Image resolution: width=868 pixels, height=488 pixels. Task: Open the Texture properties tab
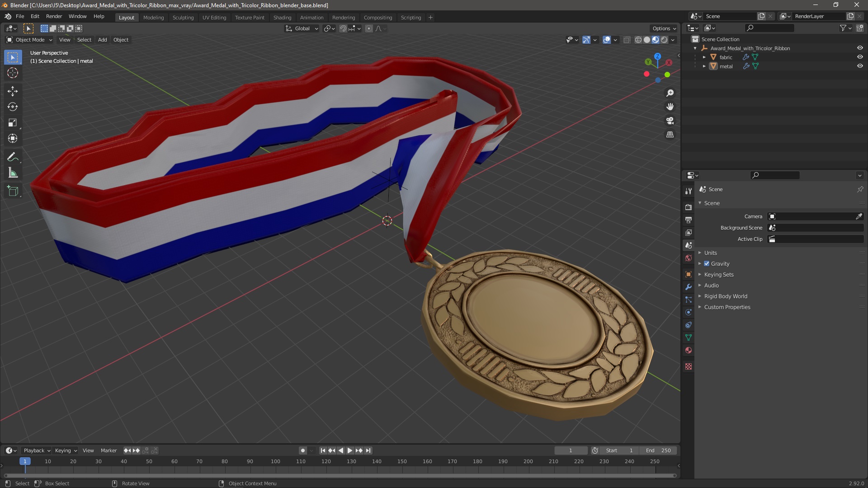688,366
